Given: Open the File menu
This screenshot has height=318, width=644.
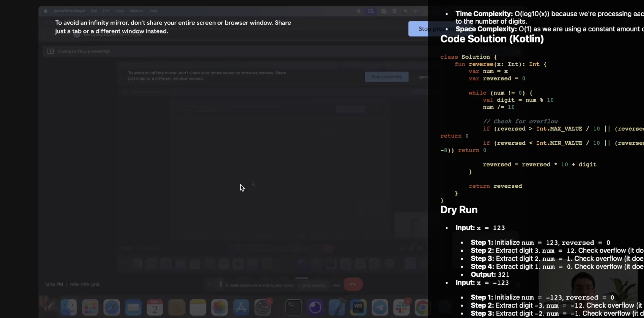Looking at the screenshot, I should pyautogui.click(x=94, y=11).
